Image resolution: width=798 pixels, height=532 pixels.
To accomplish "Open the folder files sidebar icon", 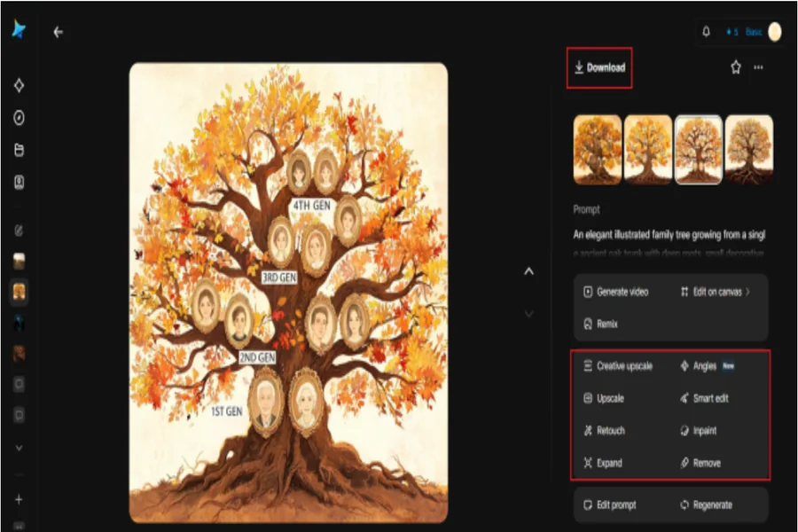I will click(19, 150).
